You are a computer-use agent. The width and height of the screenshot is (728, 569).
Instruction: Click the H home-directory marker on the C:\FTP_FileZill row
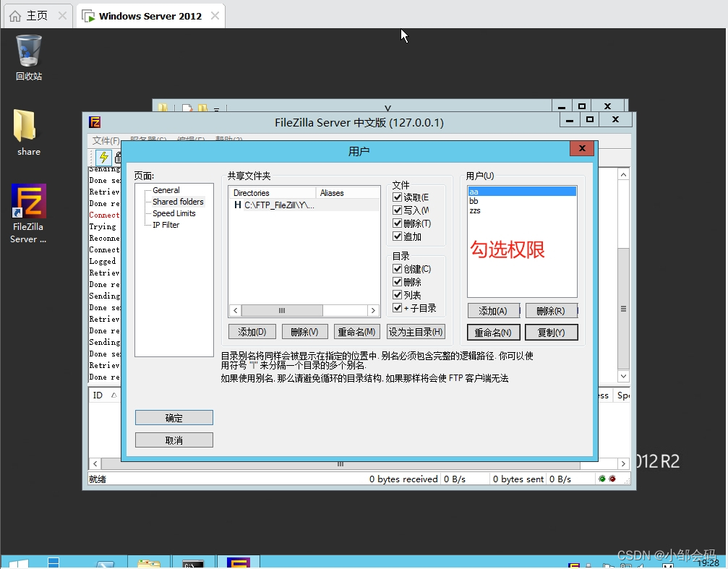(x=238, y=205)
